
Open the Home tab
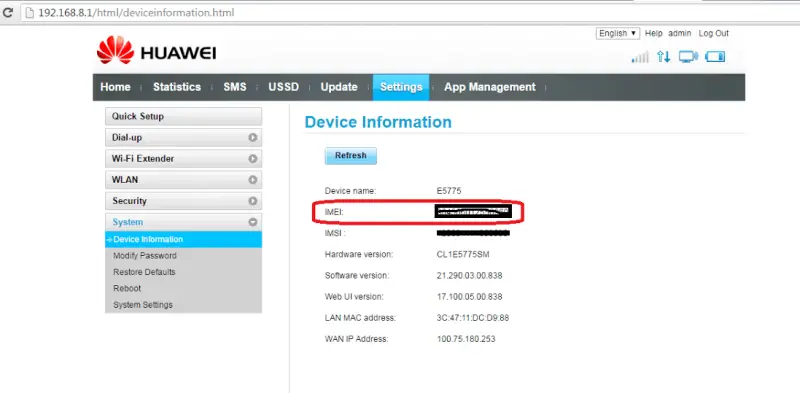tap(115, 87)
